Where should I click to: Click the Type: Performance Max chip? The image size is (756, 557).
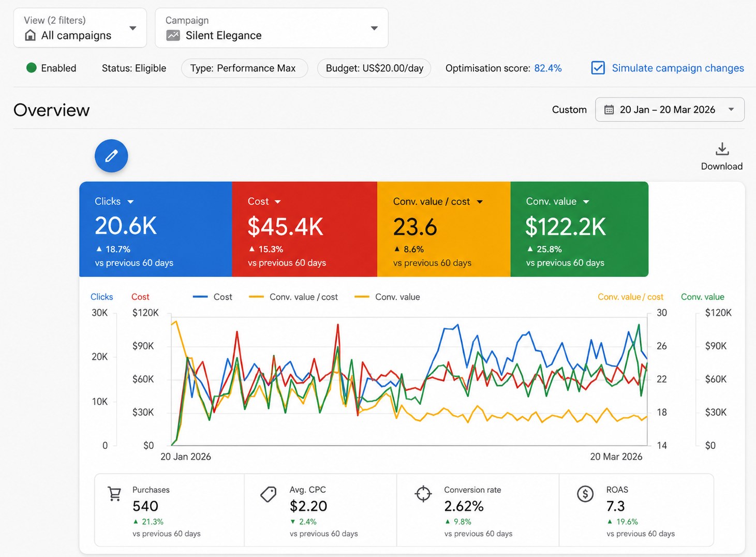[x=244, y=68]
